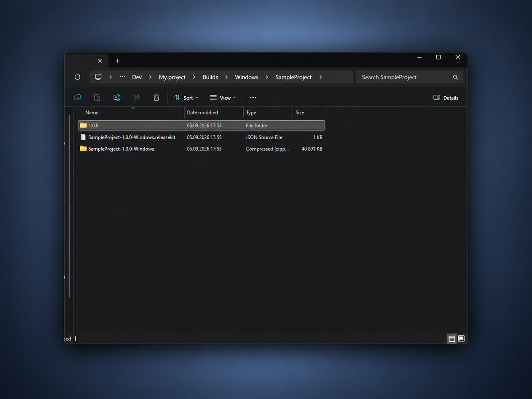
Task: Open the See more ellipsis menu
Action: (253, 98)
